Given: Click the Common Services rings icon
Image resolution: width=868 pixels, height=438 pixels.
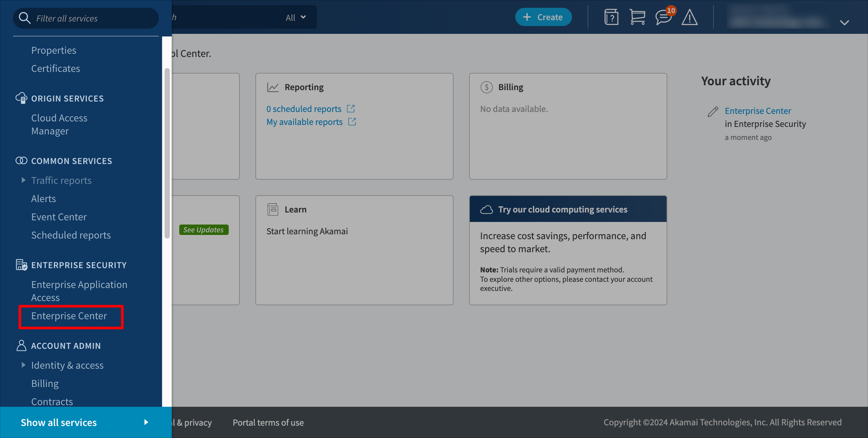Looking at the screenshot, I should click(21, 161).
